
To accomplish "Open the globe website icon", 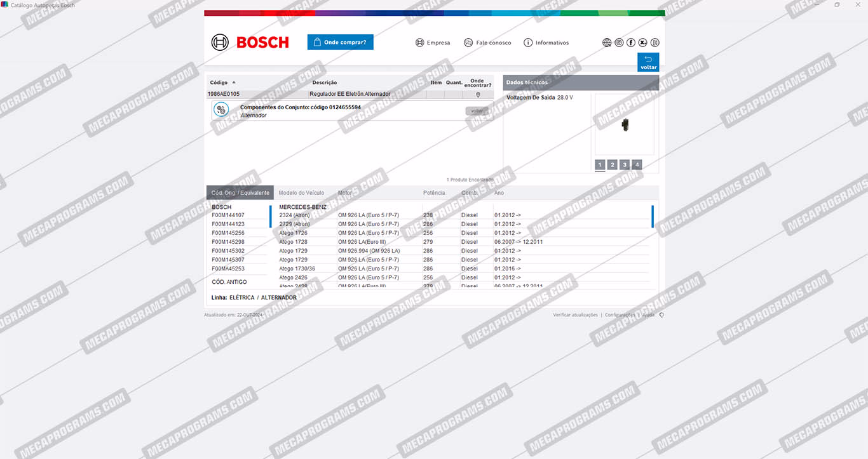I will click(x=607, y=43).
